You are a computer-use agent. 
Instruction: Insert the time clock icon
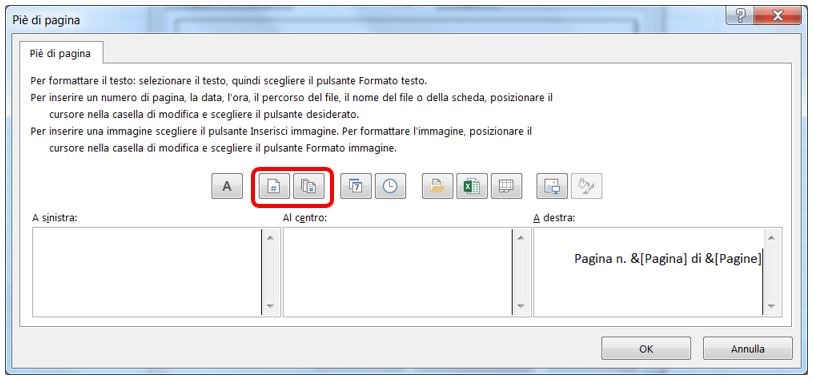point(390,186)
